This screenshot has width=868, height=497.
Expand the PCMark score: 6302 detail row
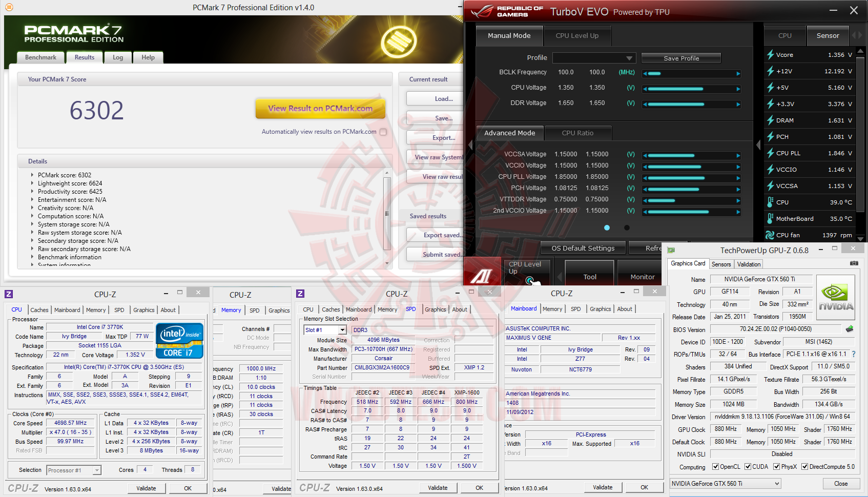(x=32, y=175)
